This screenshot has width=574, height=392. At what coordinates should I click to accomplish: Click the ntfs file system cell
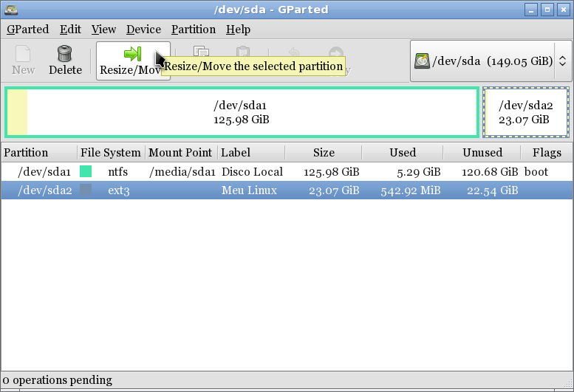tap(118, 172)
